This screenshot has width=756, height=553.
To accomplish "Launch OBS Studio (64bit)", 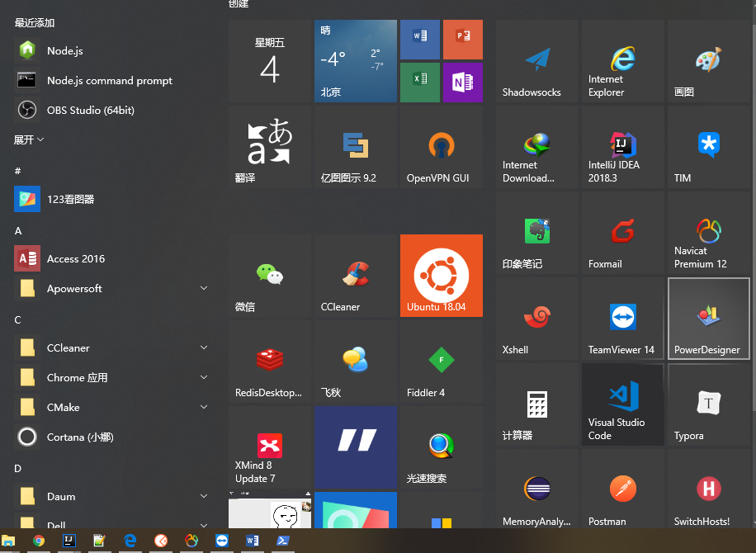I will [112, 110].
